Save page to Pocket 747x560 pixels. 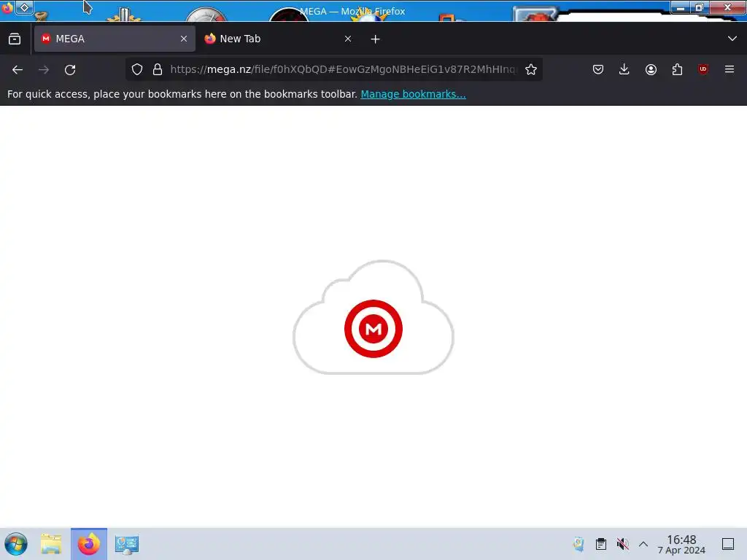click(x=598, y=69)
